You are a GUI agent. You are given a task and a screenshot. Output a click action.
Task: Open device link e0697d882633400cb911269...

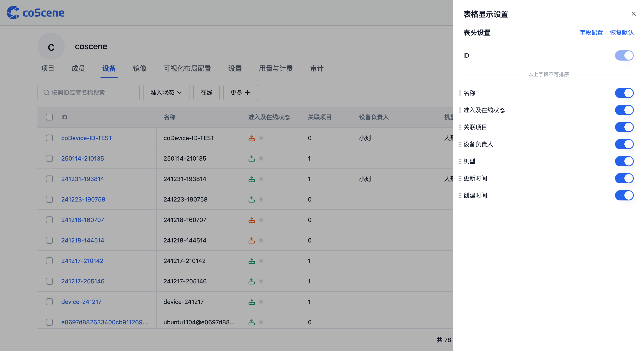[104, 322]
